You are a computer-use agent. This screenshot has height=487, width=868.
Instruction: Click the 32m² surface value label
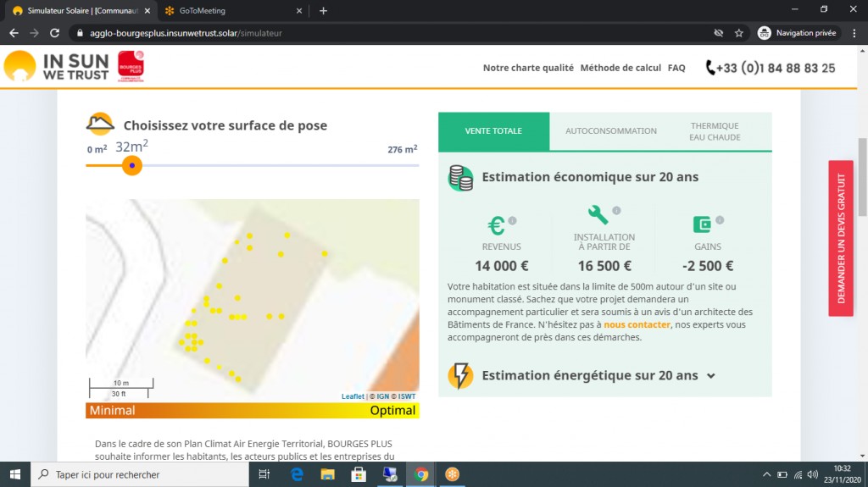pos(131,146)
